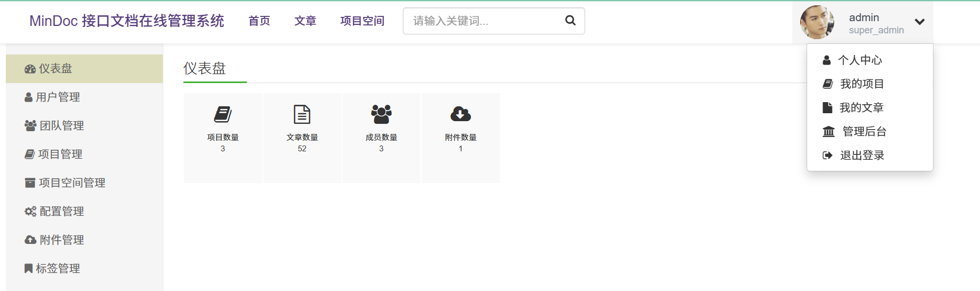The width and height of the screenshot is (980, 291).
Task: Go to 用户管理 in the sidebar
Action: 58,97
